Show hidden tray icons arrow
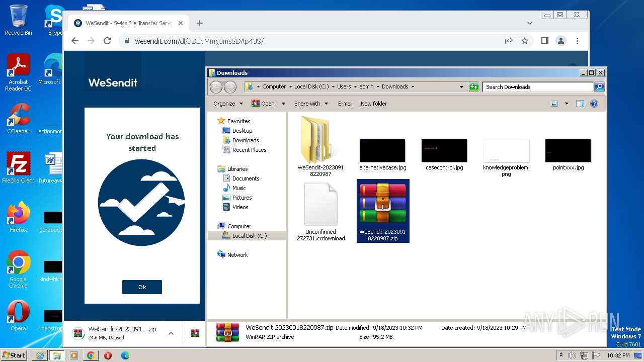The width and height of the screenshot is (644, 362). (560, 355)
